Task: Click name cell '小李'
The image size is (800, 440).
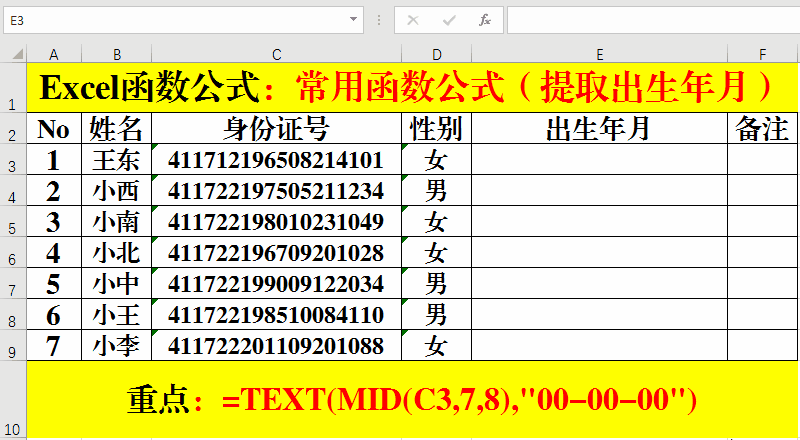Action: [x=116, y=345]
